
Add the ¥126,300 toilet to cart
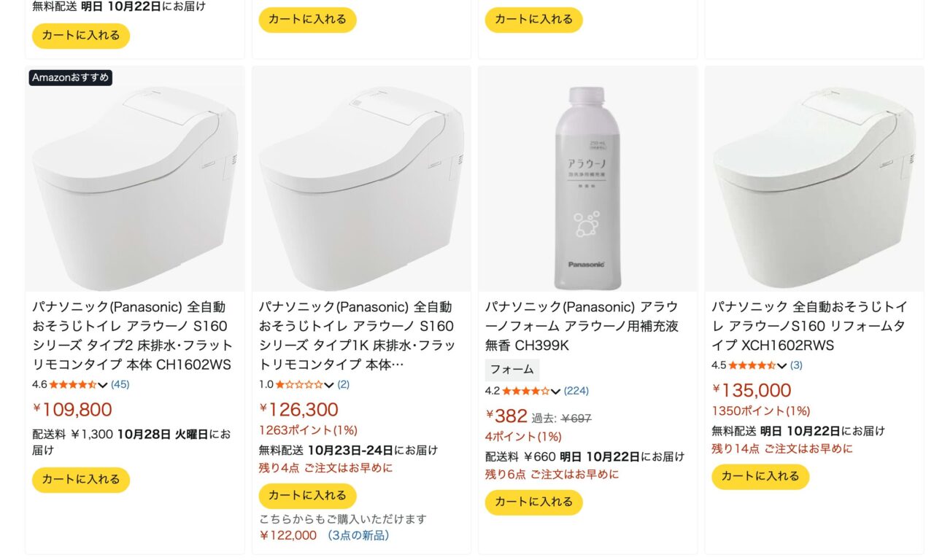[x=307, y=496]
